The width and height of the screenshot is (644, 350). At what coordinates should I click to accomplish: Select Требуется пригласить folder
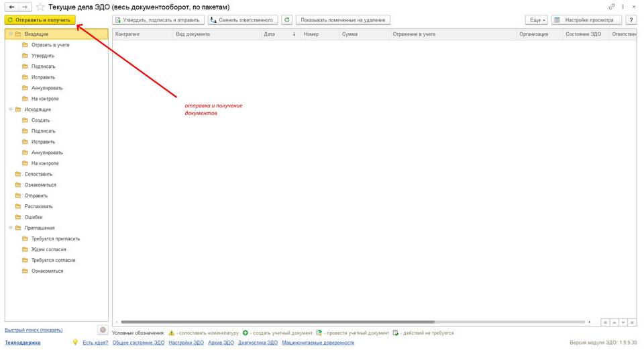56,238
